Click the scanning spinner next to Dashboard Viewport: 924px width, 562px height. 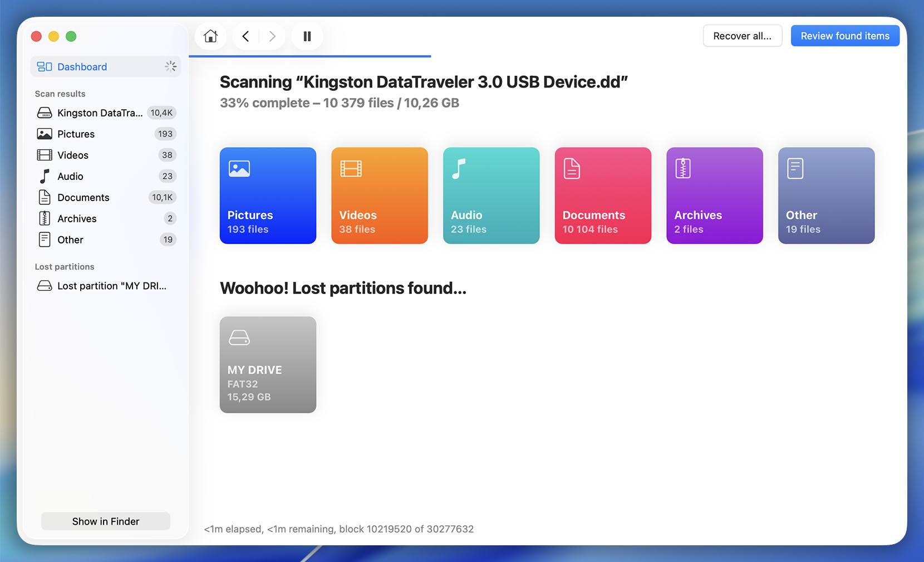click(x=170, y=66)
